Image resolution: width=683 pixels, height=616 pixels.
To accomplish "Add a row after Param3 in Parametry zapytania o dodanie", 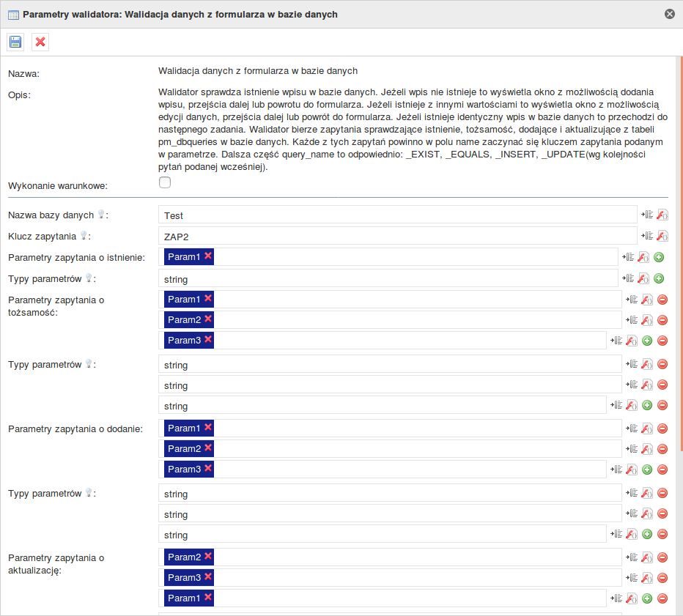I will pos(647,470).
